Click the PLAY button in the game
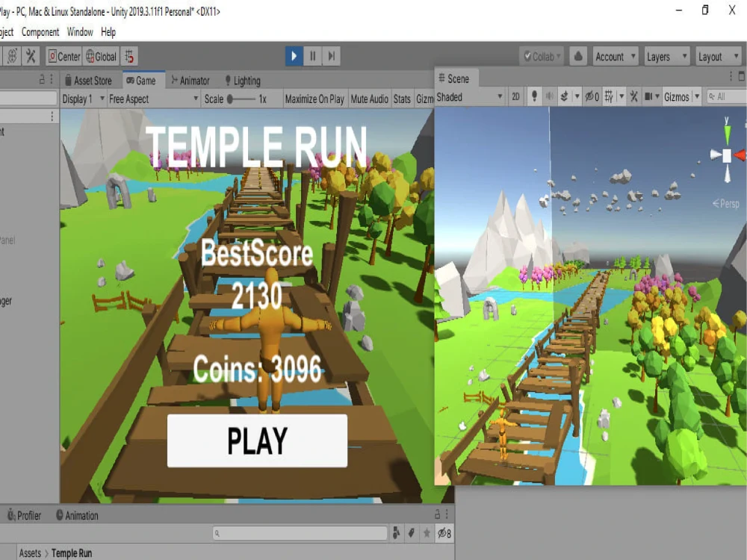The image size is (747, 560). tap(257, 441)
